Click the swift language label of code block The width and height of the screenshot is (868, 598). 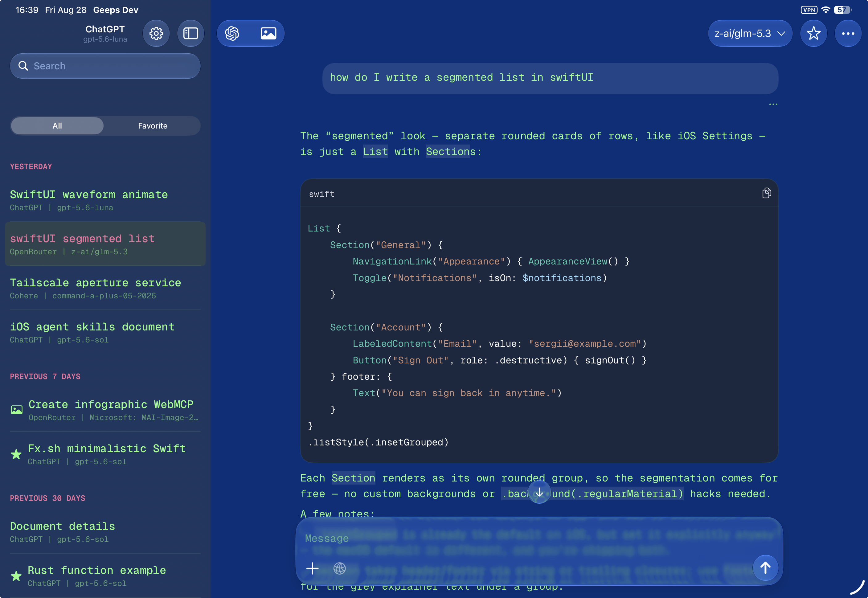tap(322, 194)
